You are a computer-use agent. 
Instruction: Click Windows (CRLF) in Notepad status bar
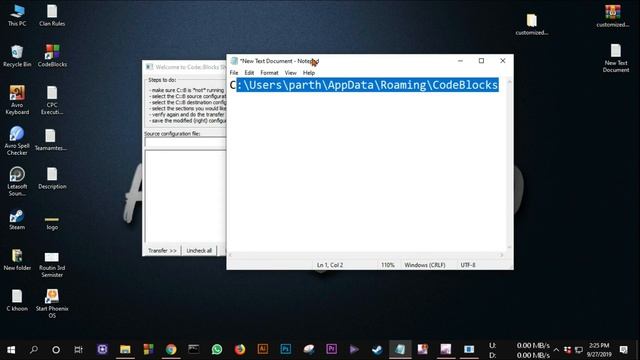coord(425,265)
